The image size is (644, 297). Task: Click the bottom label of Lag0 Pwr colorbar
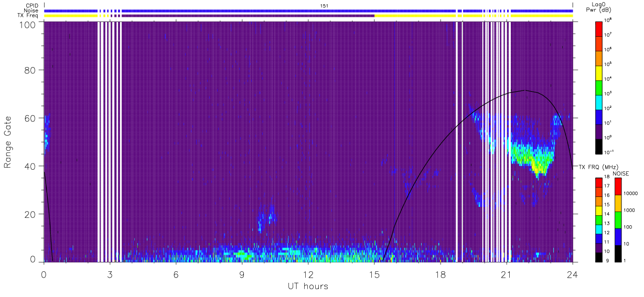point(610,152)
